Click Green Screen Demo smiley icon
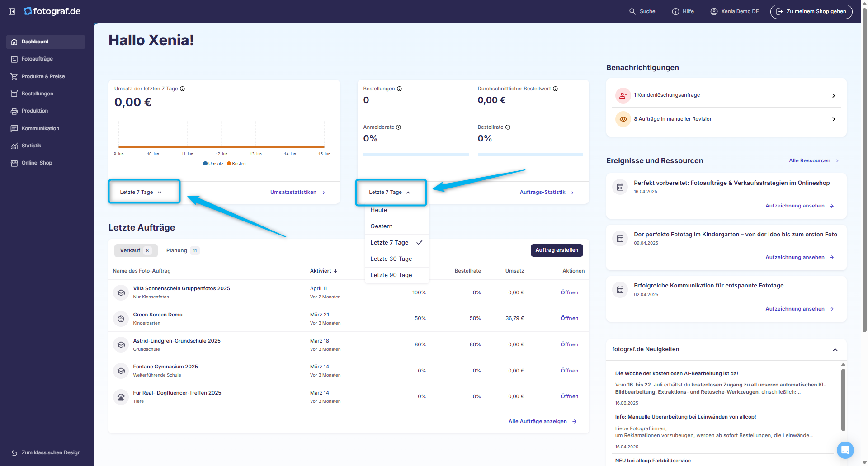This screenshot has height=466, width=868. click(121, 319)
